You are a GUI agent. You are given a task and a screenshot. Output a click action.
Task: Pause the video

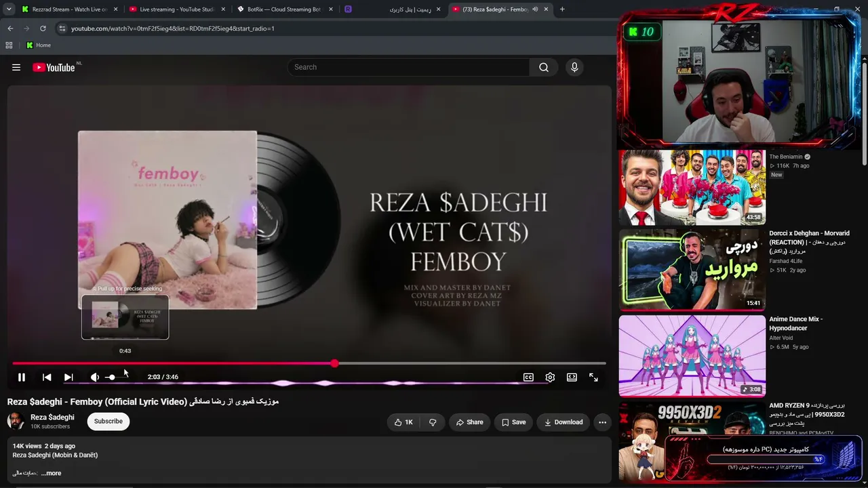pos(22,377)
